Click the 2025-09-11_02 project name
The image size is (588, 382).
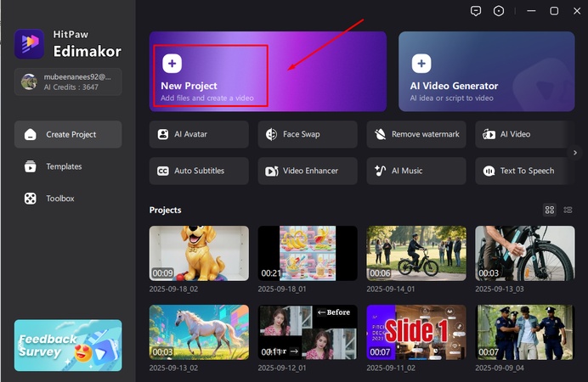pos(391,368)
